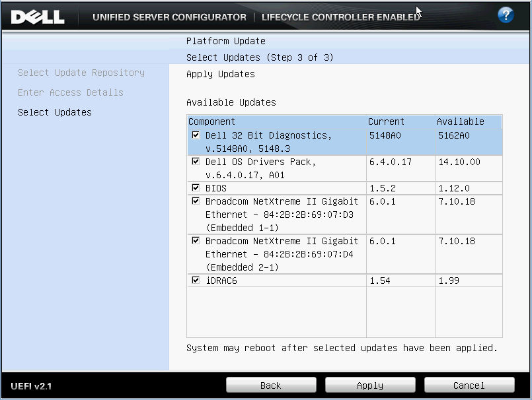Image resolution: width=532 pixels, height=400 pixels.
Task: Click Apply to install updates
Action: [370, 385]
